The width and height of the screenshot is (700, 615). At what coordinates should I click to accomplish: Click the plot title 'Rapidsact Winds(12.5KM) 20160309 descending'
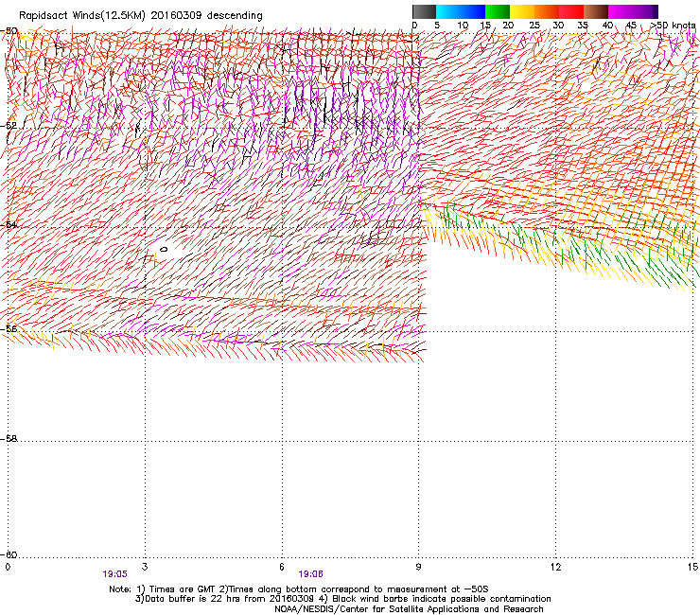tap(141, 16)
